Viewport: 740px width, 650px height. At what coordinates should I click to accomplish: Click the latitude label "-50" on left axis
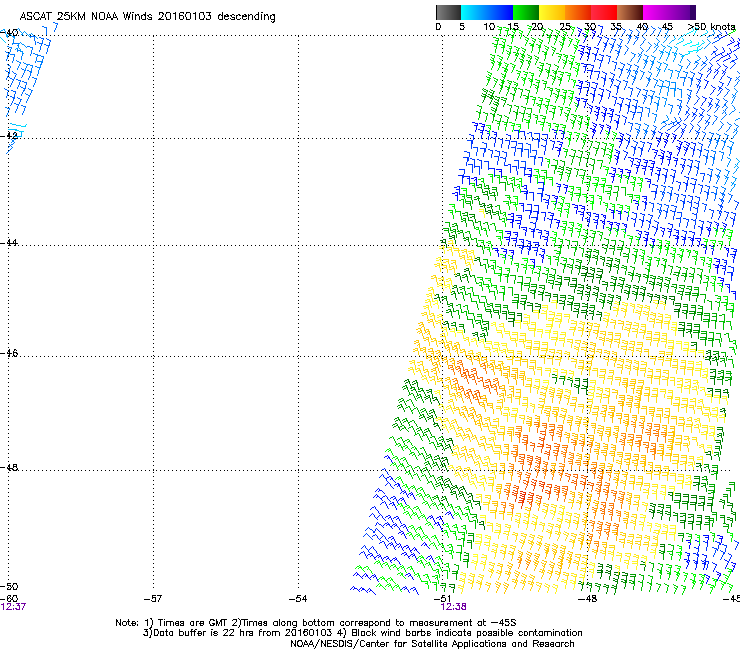[x=9, y=587]
